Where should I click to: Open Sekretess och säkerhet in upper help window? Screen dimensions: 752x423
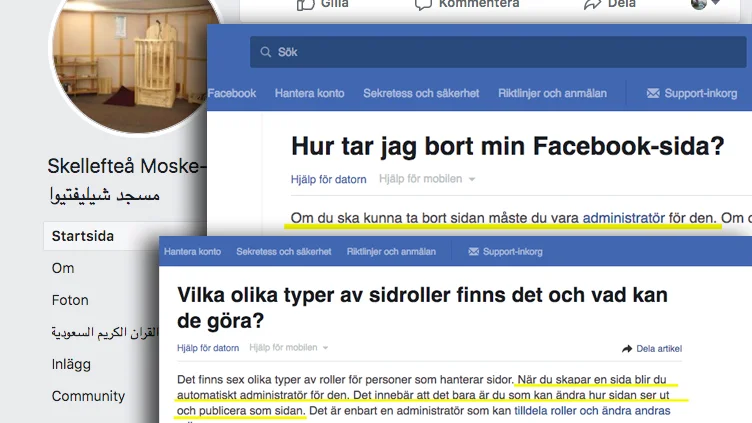coord(421,93)
